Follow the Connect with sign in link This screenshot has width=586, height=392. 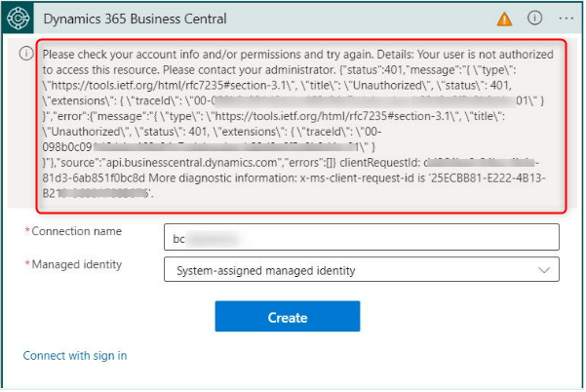[75, 355]
